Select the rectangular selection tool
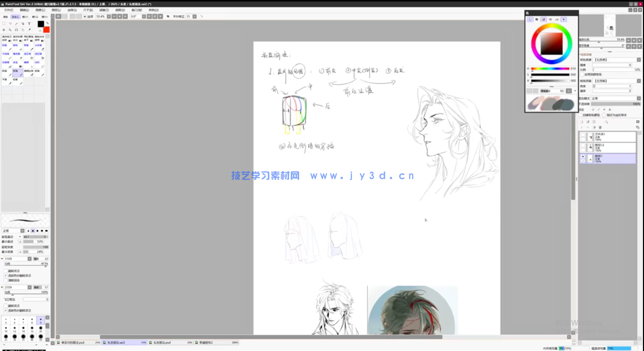This screenshot has width=644, height=351. [4, 23]
